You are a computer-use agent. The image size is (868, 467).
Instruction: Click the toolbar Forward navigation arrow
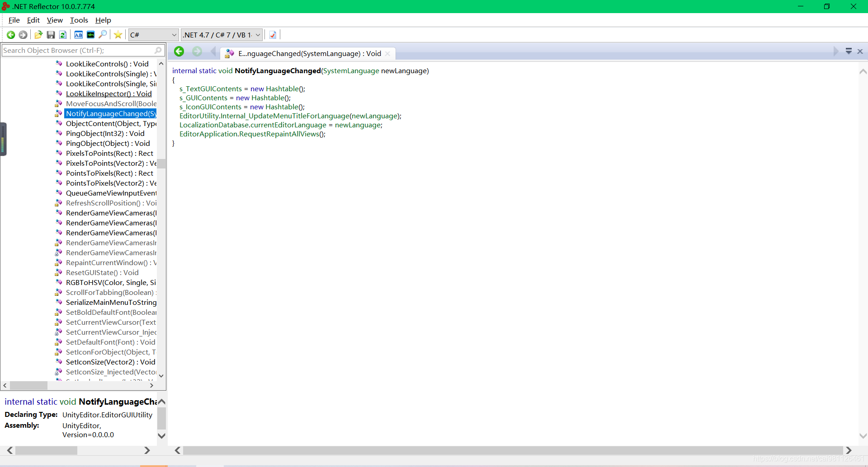[x=23, y=35]
